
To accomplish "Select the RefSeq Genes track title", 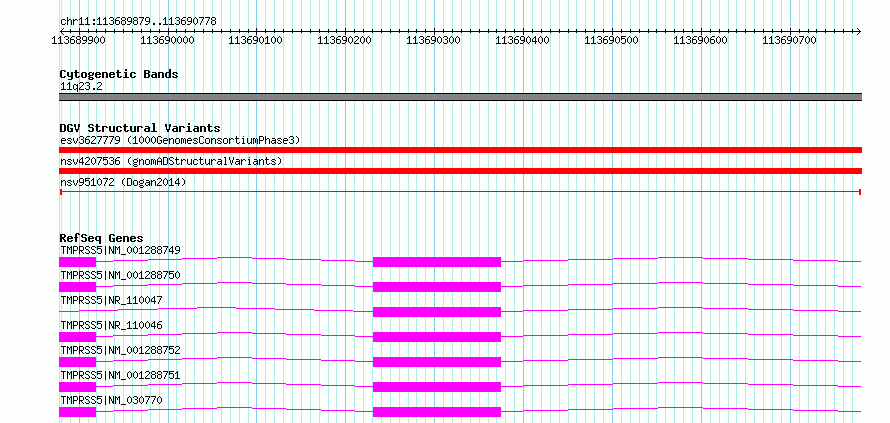I will (x=102, y=238).
